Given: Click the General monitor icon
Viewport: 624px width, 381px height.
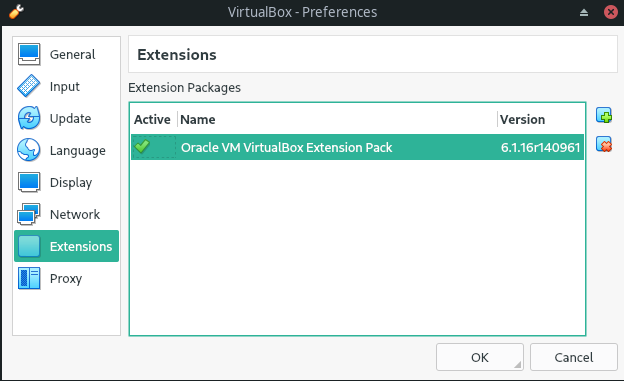Looking at the screenshot, I should tap(29, 54).
